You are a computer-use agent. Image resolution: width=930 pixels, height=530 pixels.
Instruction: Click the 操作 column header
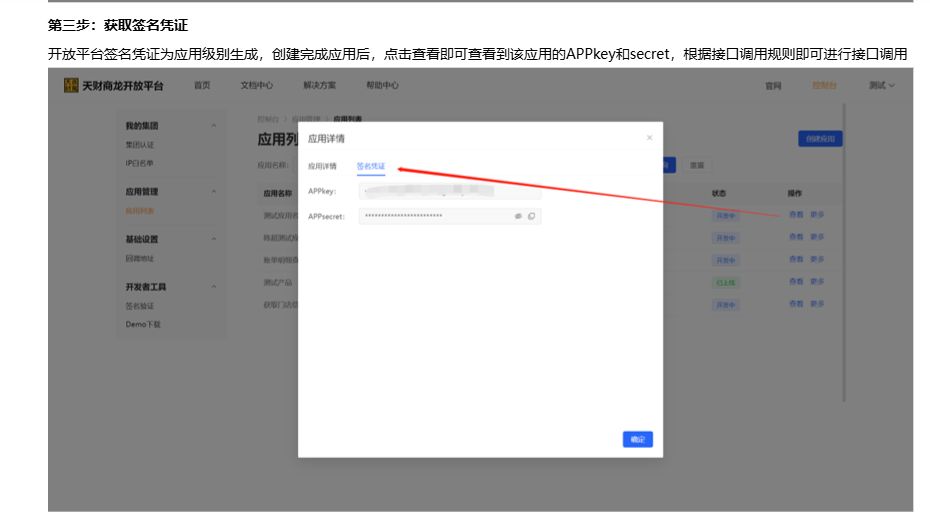pos(794,193)
